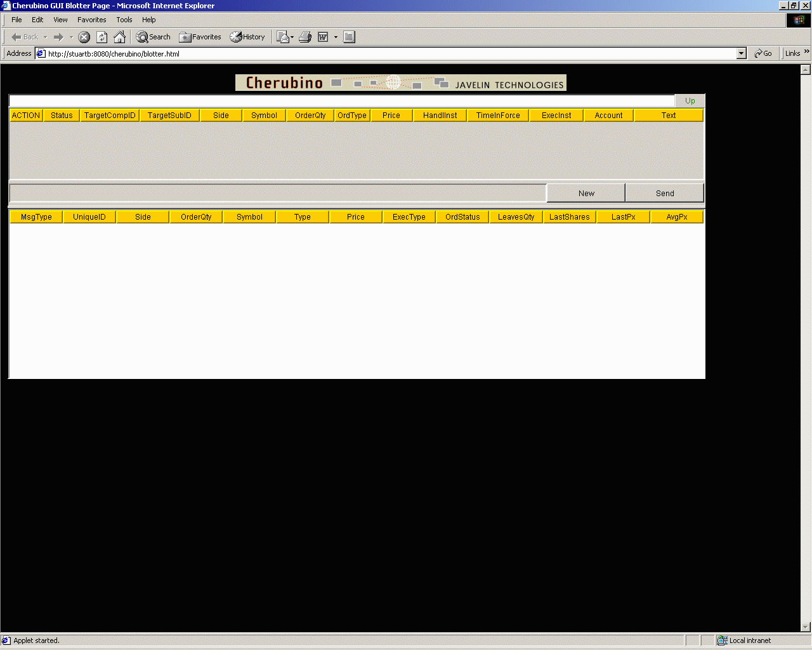
Task: Open the History pane from the toolbar
Action: [x=247, y=37]
